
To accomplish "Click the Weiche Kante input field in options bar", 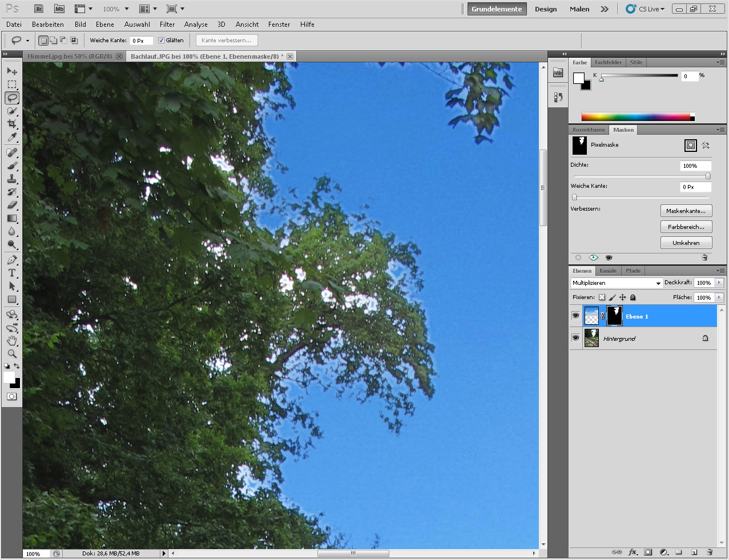I will (x=141, y=41).
